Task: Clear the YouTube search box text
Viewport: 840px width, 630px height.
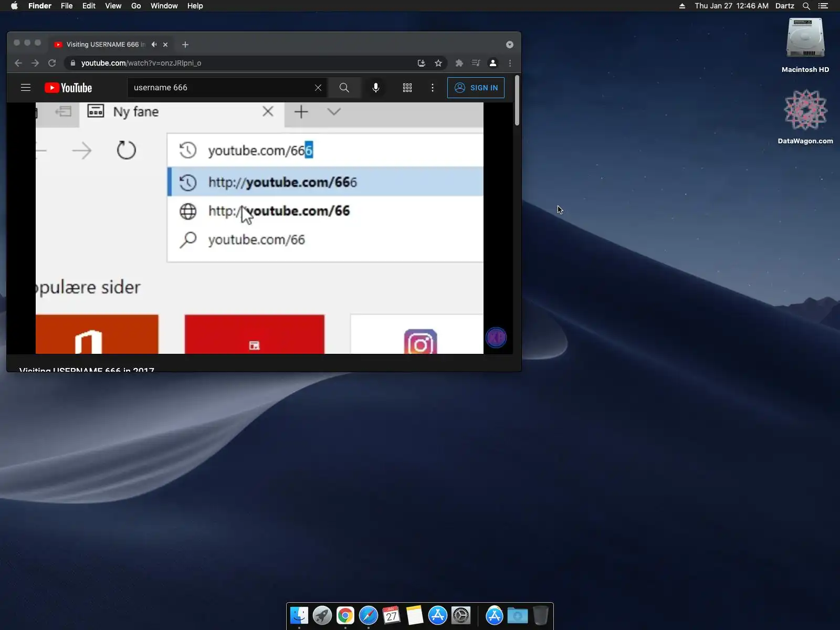Action: click(x=318, y=88)
